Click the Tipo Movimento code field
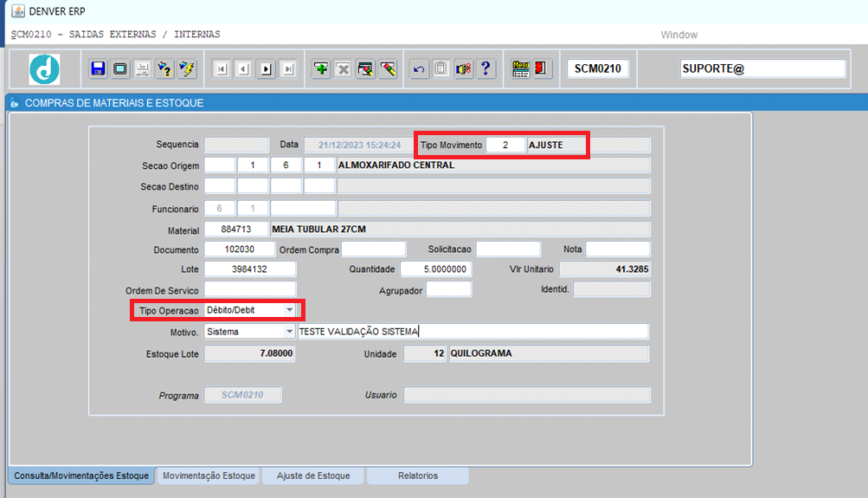 [505, 146]
